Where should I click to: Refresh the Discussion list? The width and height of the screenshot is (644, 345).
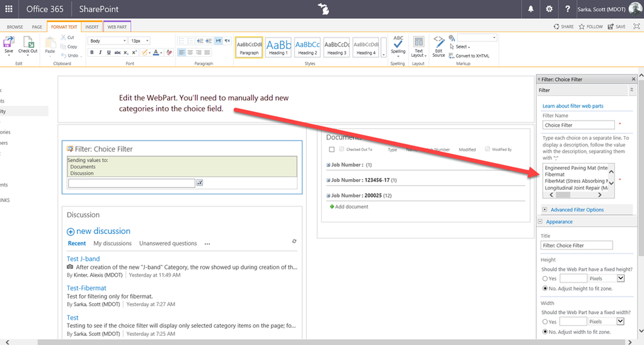click(294, 241)
